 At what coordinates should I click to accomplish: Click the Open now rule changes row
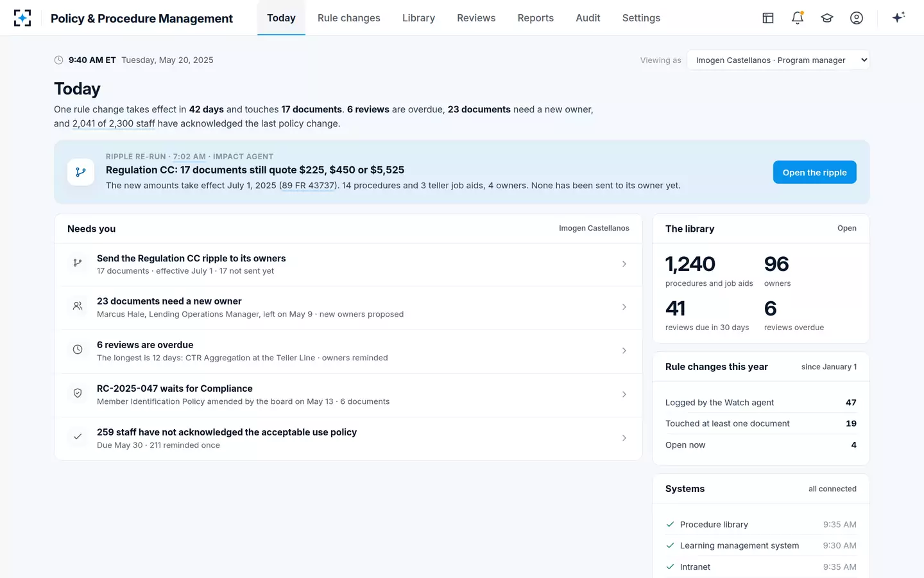pyautogui.click(x=761, y=445)
